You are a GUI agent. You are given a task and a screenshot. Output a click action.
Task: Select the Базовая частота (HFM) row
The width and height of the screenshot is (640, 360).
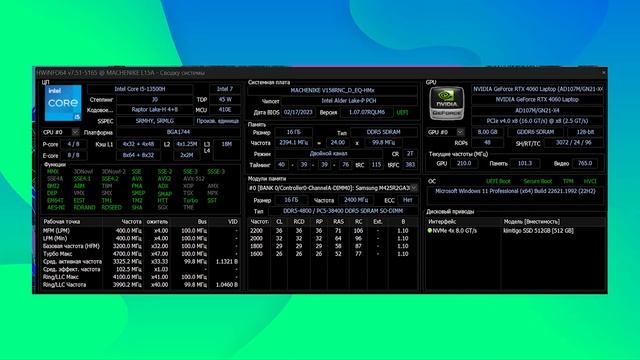[x=141, y=246]
